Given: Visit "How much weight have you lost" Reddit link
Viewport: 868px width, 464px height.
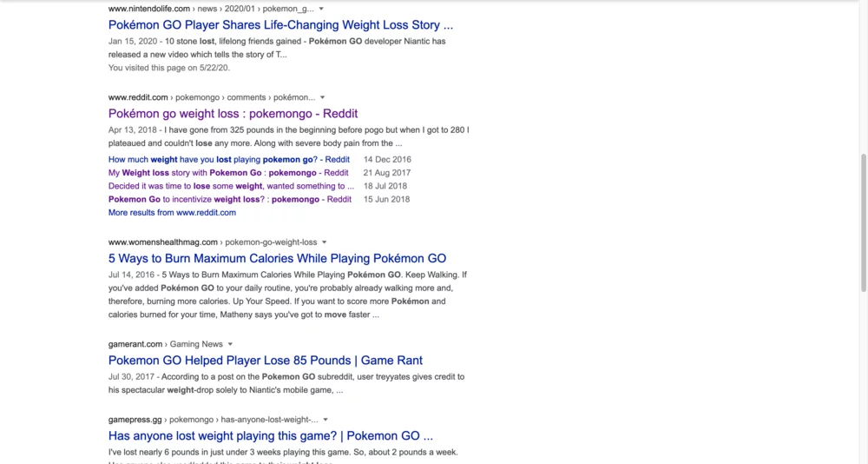Looking at the screenshot, I should point(229,160).
